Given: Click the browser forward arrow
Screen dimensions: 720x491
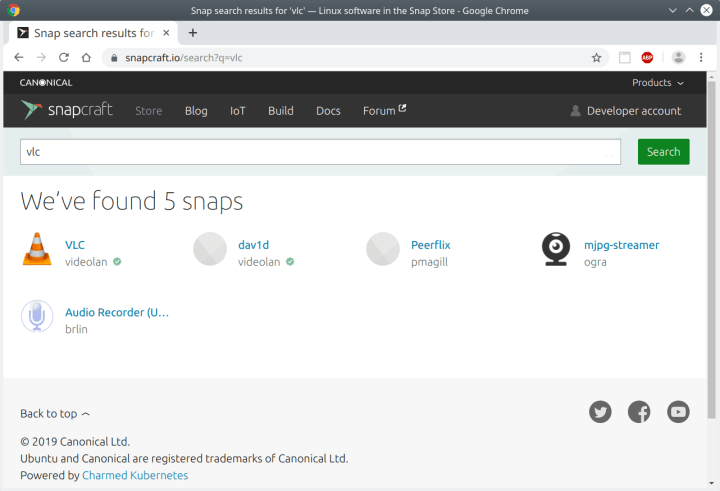Looking at the screenshot, I should pos(41,57).
